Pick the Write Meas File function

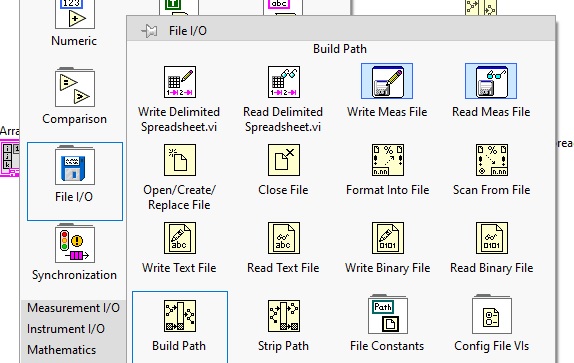tap(387, 81)
